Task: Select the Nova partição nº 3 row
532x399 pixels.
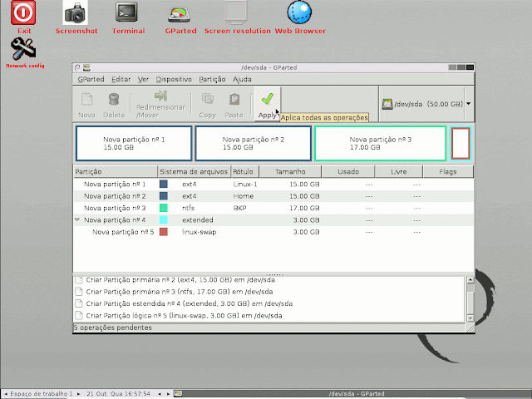Action: 273,208
